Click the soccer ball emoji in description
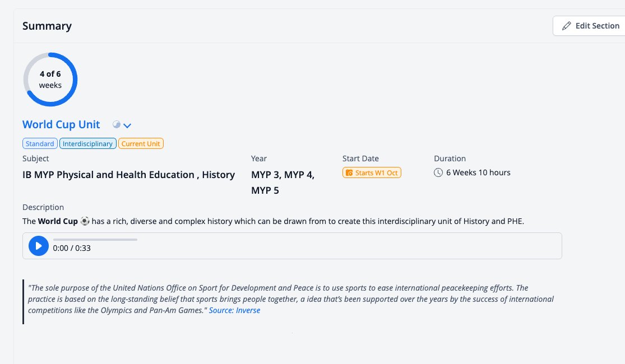This screenshot has height=364, width=625. tap(85, 221)
